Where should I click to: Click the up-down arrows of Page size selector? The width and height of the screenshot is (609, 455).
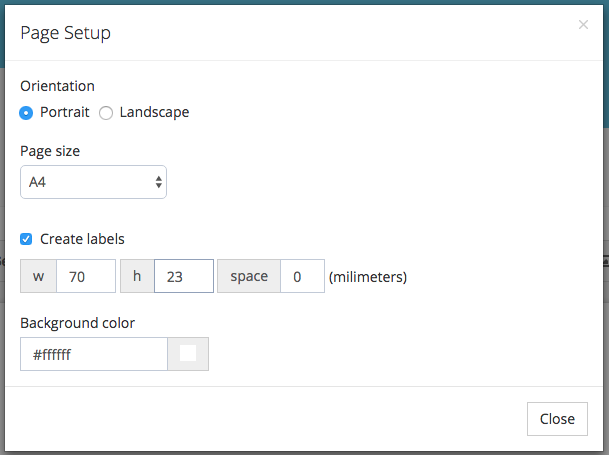[158, 182]
